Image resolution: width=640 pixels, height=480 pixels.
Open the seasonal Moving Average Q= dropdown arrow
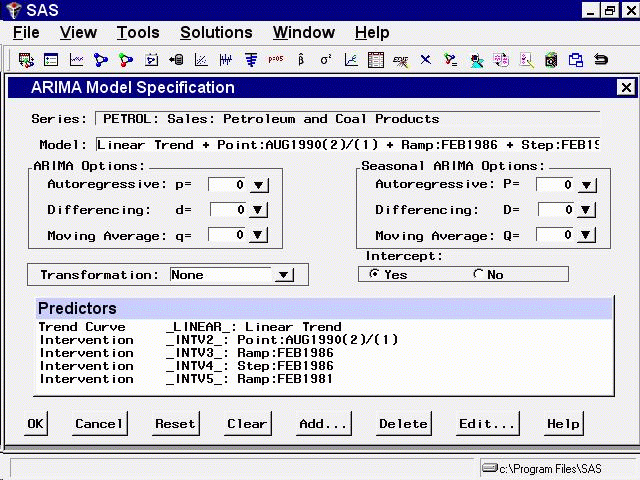pyautogui.click(x=586, y=235)
